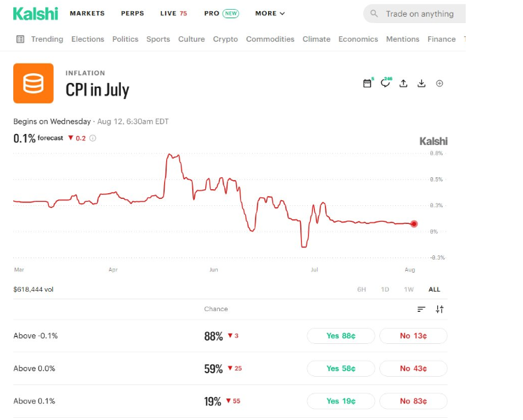
Task: Open the comments bubble icon
Action: click(385, 83)
